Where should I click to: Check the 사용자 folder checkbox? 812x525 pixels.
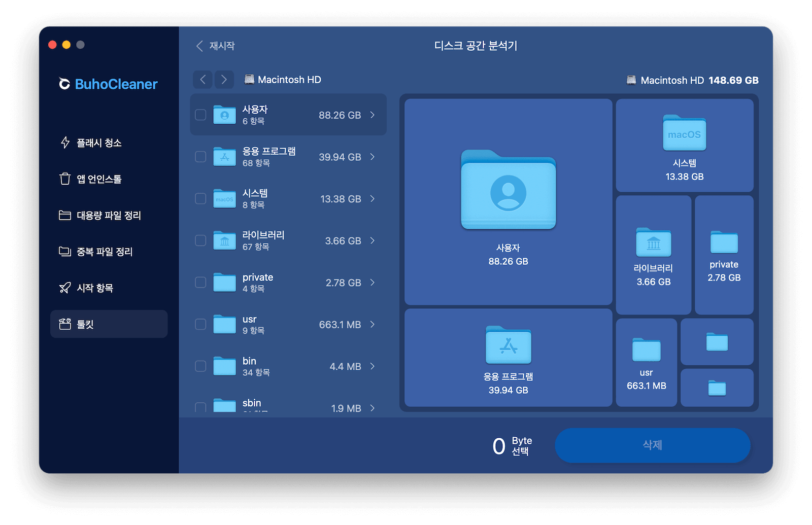tap(200, 115)
